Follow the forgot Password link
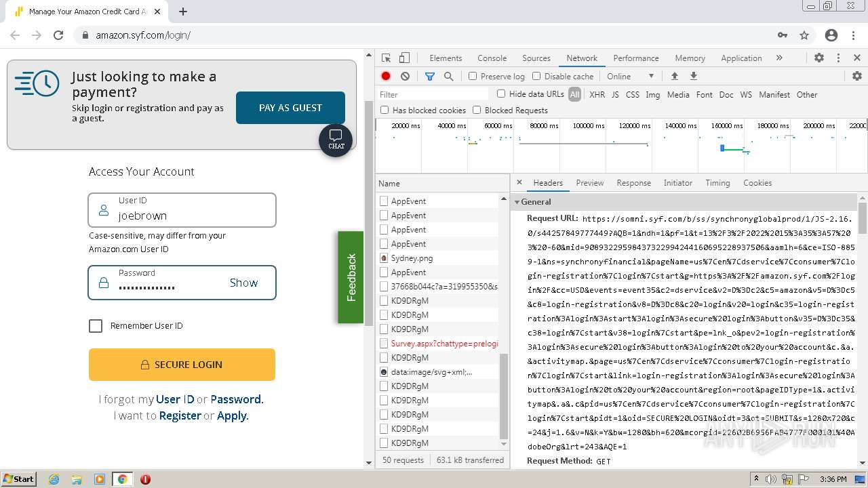 (235, 399)
